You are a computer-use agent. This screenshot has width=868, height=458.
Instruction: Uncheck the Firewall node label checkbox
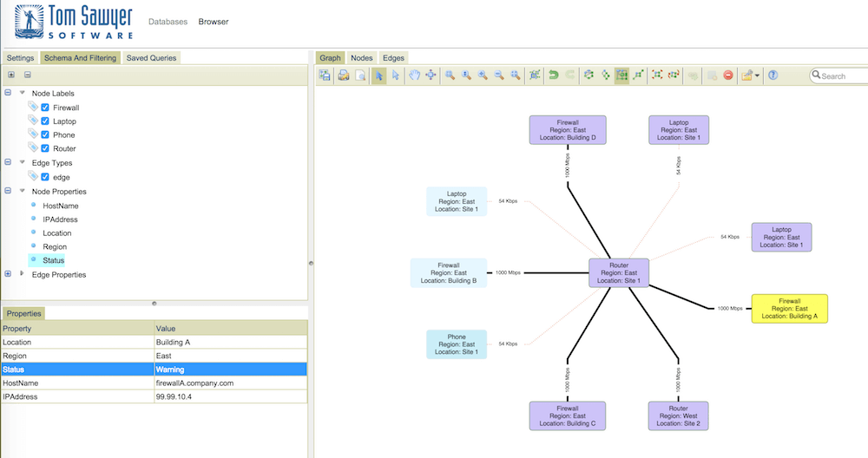click(x=46, y=108)
